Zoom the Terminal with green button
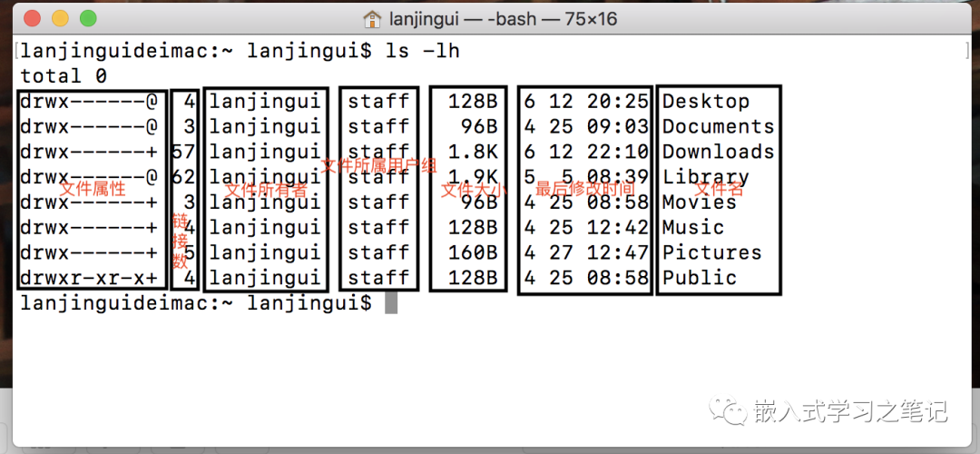This screenshot has height=454, width=980. tap(88, 19)
